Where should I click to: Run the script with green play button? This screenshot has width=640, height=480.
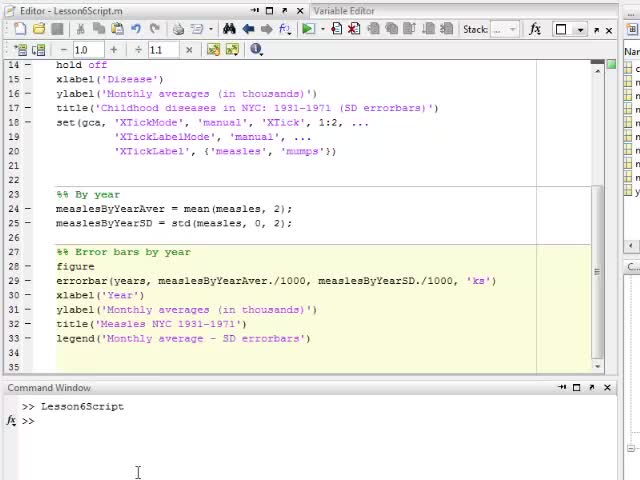tap(308, 29)
